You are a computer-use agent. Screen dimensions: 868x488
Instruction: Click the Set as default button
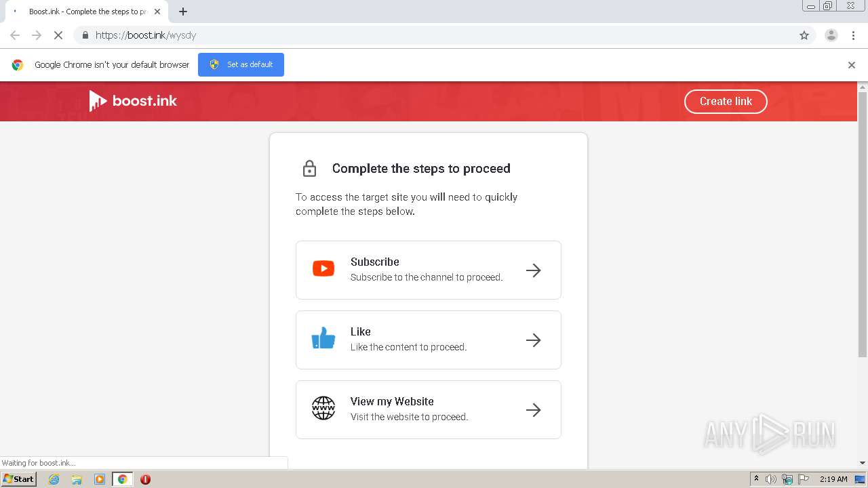[241, 64]
